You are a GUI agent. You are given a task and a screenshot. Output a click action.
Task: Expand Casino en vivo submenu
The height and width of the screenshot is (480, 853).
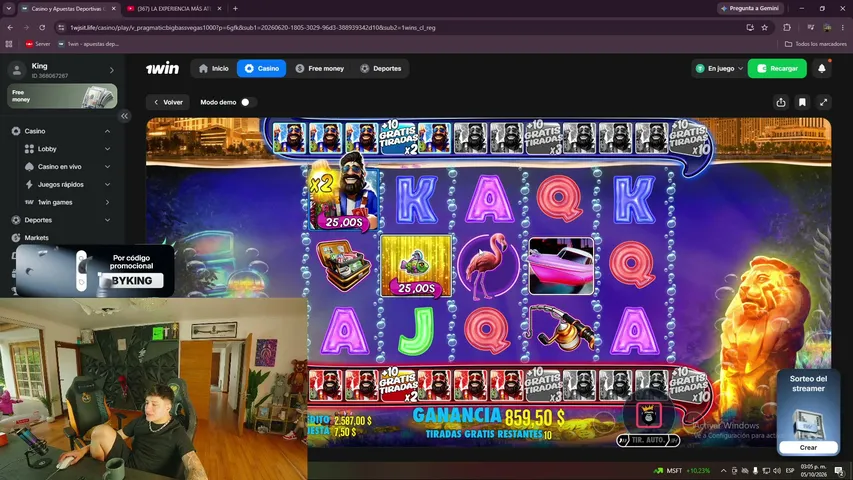[107, 167]
